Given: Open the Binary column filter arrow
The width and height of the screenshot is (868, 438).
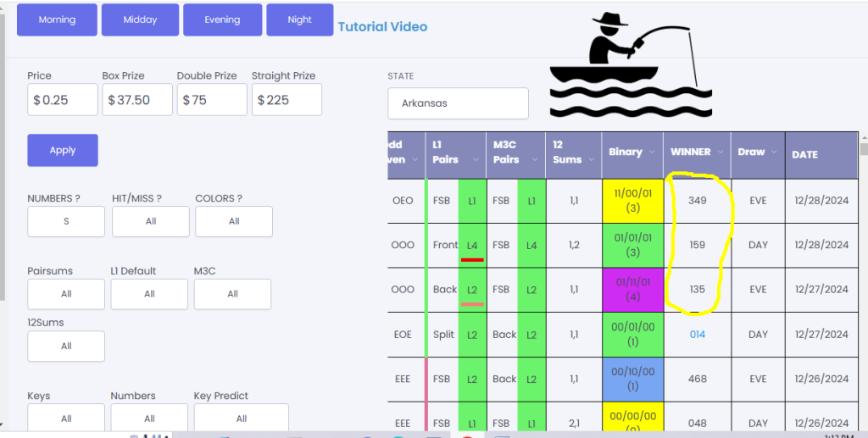Looking at the screenshot, I should tap(652, 152).
